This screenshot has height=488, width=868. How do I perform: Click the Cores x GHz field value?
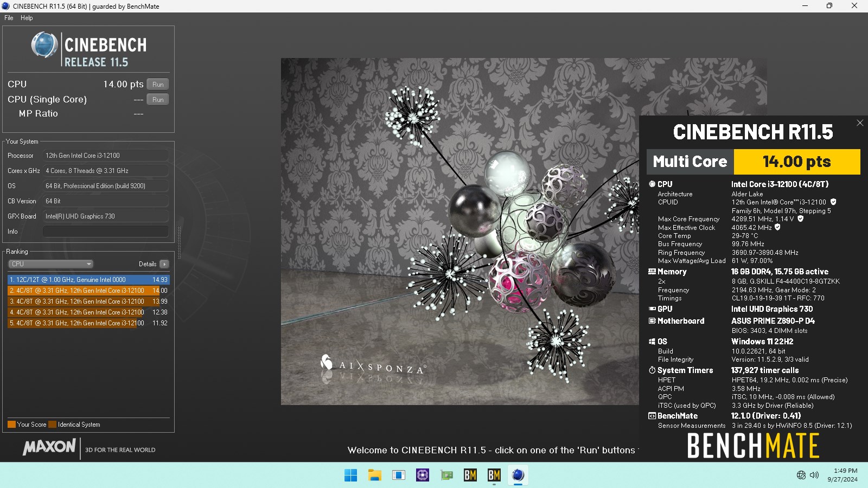pos(105,171)
